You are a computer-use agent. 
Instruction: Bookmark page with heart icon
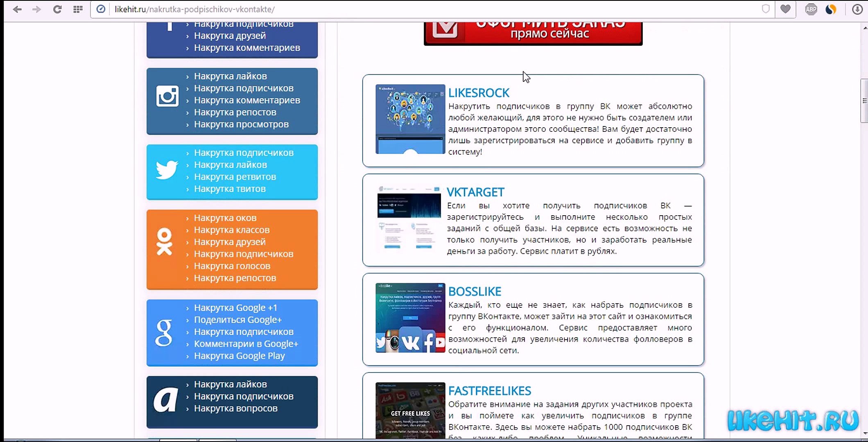point(785,9)
